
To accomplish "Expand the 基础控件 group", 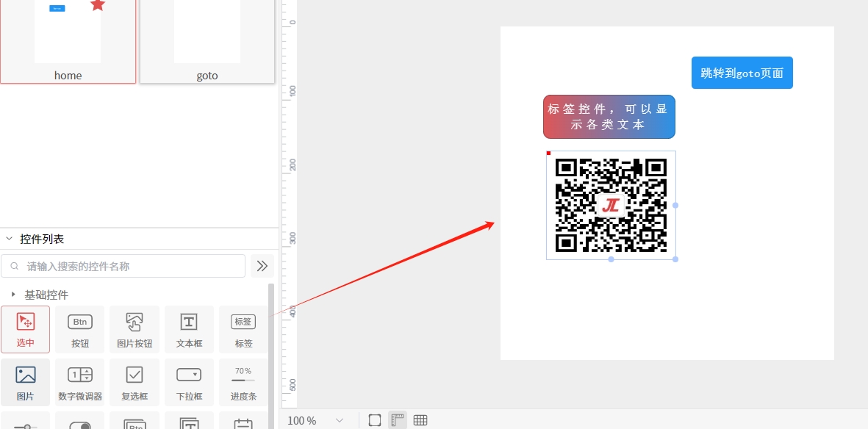I will point(13,295).
